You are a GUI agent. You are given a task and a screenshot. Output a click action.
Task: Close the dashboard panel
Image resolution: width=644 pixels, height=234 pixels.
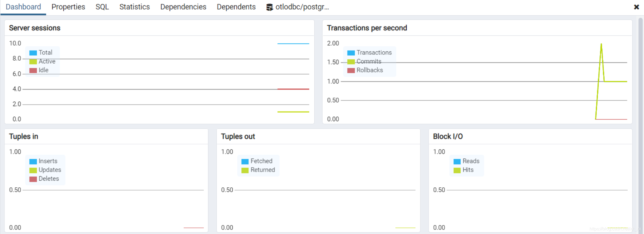pyautogui.click(x=636, y=7)
